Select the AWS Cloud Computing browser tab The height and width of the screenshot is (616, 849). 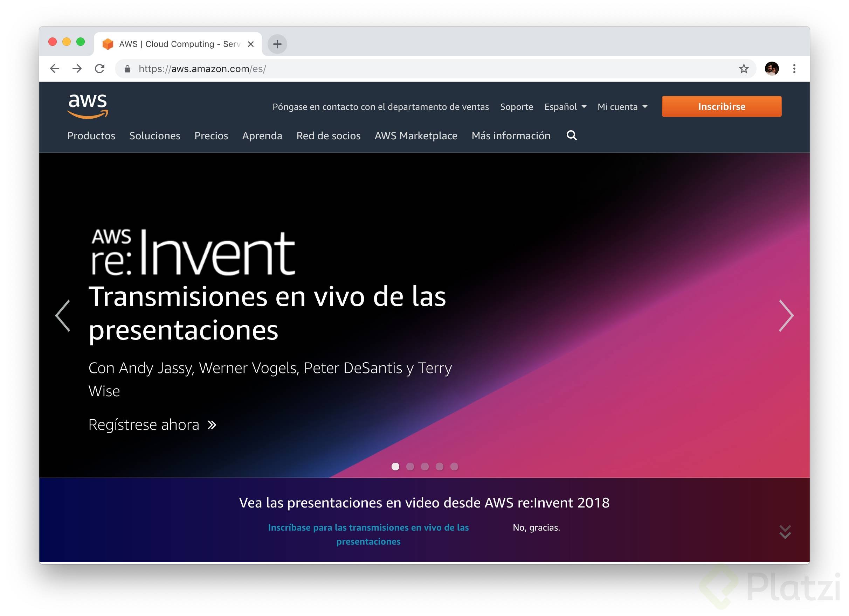pyautogui.click(x=178, y=44)
